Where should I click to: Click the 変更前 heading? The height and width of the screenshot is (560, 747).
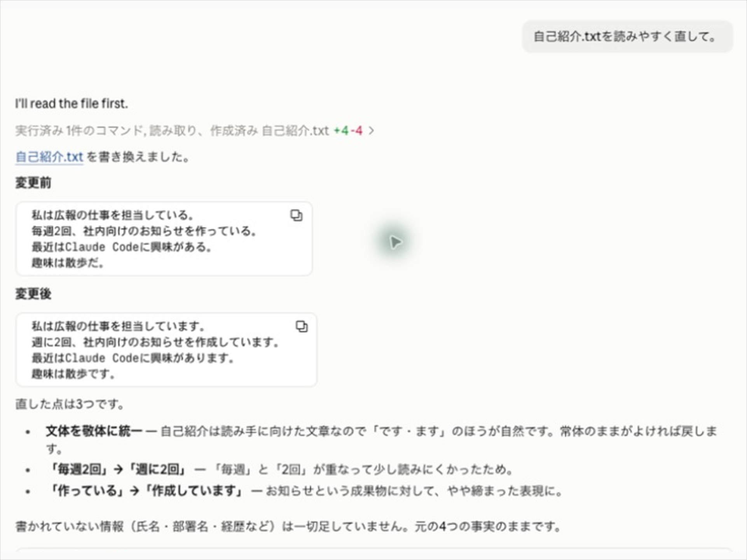pyautogui.click(x=33, y=183)
